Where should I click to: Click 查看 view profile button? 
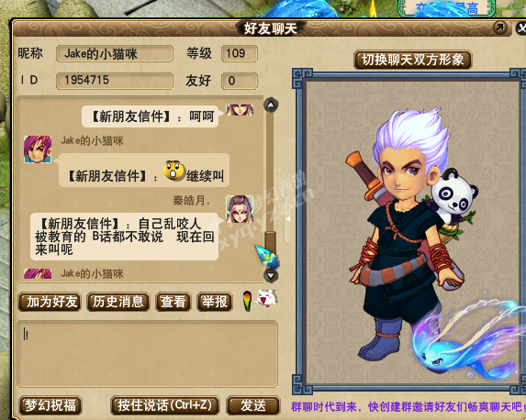pyautogui.click(x=173, y=302)
